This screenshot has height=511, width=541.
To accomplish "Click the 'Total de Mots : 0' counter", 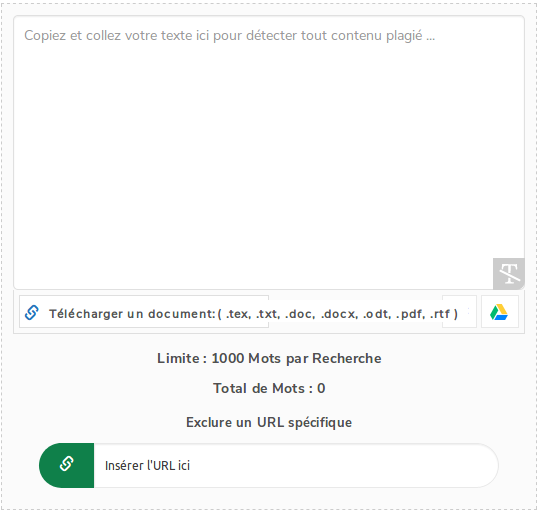I will (269, 389).
